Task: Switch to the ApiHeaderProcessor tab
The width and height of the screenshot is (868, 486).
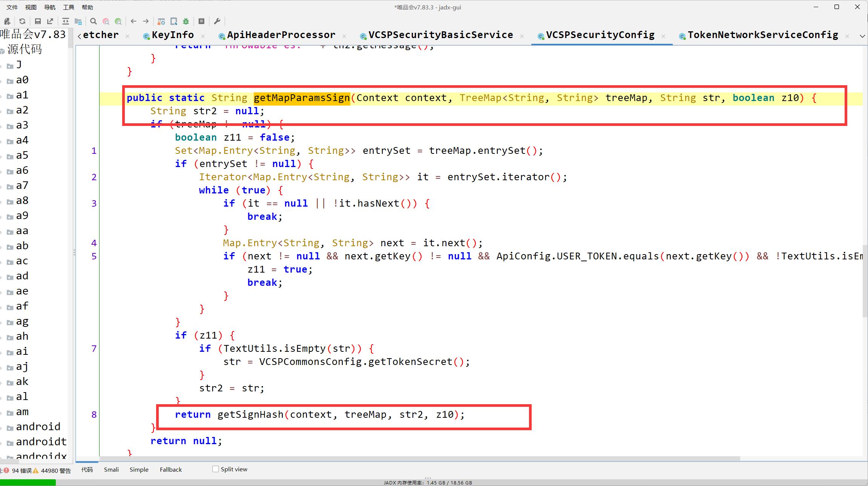Action: (x=281, y=35)
